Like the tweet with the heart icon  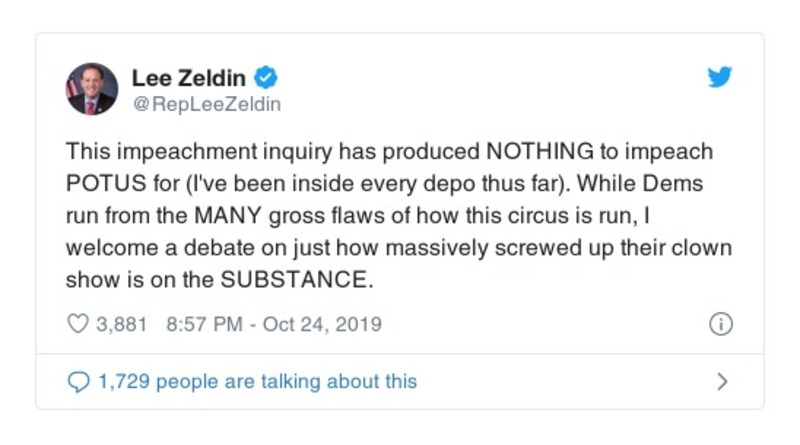coord(77,325)
